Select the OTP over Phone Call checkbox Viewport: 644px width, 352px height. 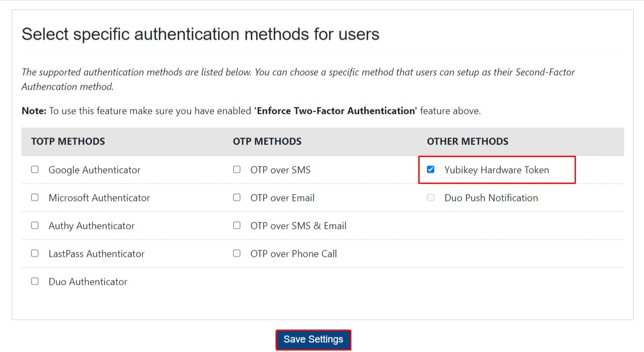click(237, 254)
